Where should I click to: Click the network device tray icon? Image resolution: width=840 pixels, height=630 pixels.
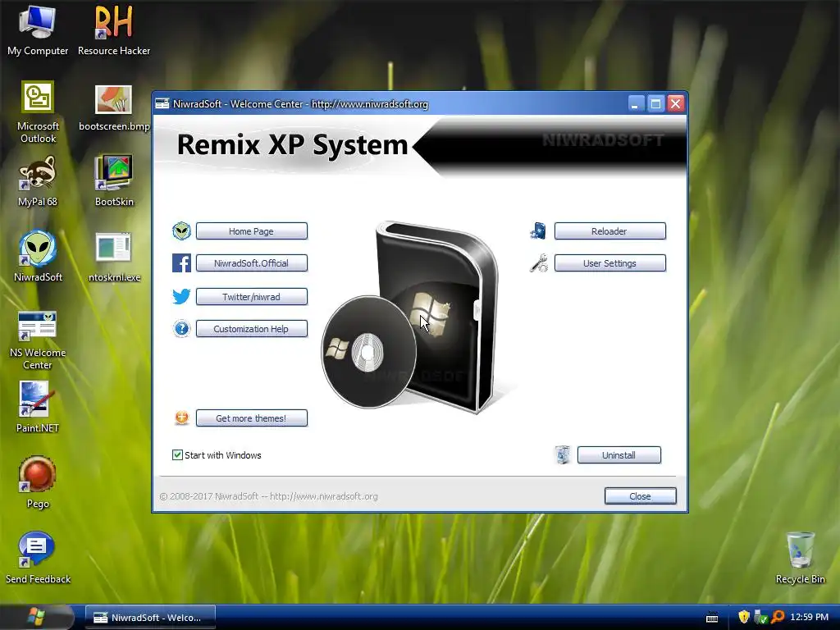(760, 617)
